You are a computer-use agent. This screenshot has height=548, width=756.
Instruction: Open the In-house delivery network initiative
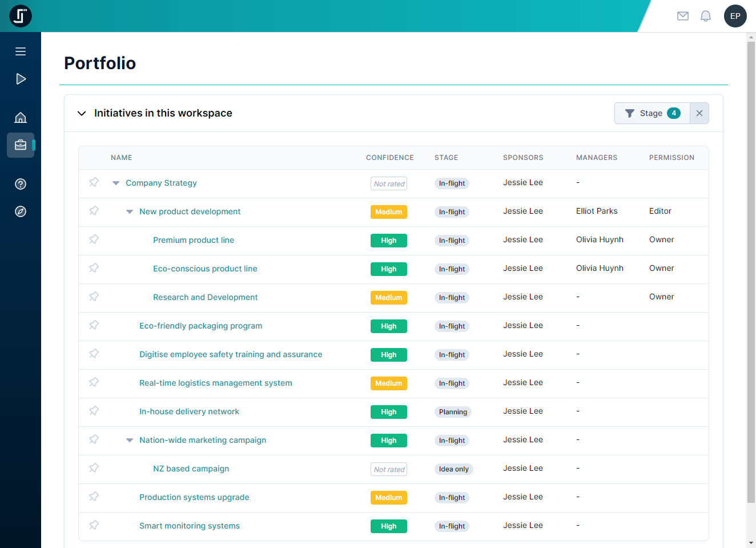click(189, 411)
